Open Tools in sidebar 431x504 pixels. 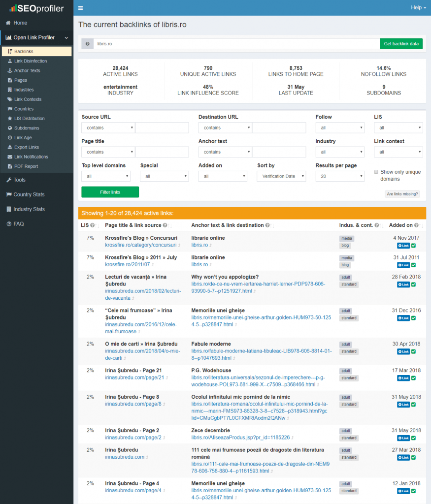(19, 180)
